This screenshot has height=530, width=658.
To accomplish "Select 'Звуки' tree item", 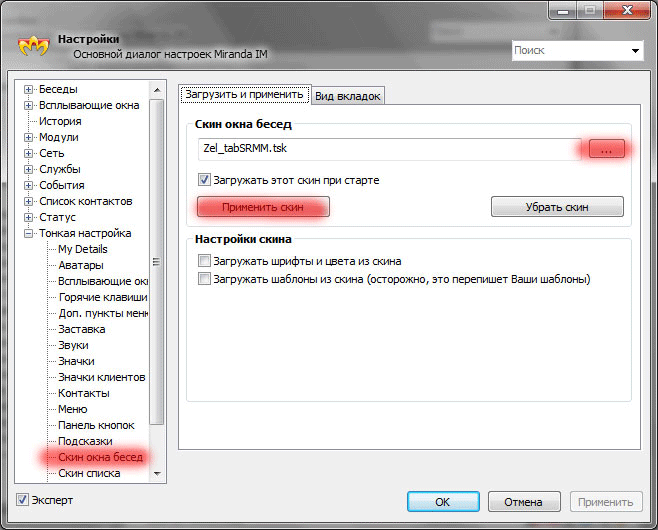I will 73,345.
